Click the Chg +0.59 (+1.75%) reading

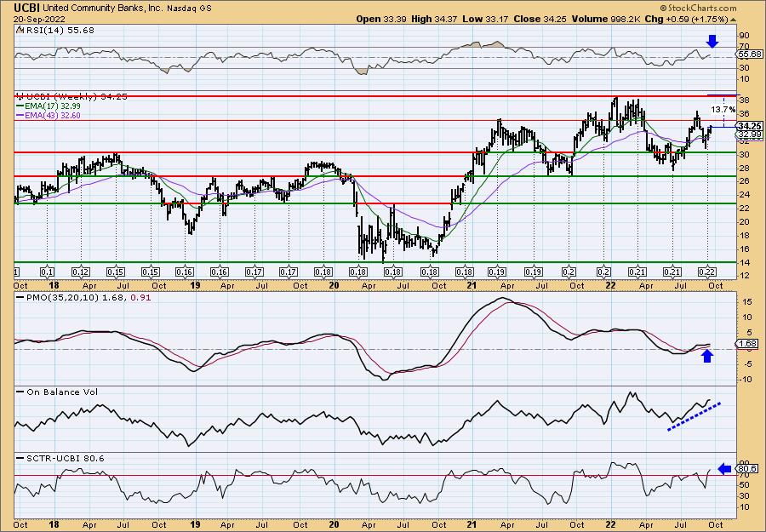point(686,19)
